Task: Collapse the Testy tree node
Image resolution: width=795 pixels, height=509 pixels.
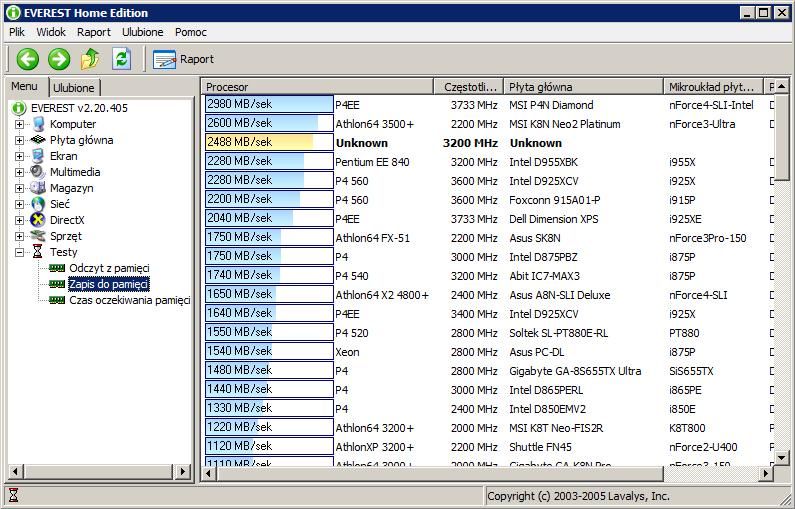Action: tap(19, 252)
